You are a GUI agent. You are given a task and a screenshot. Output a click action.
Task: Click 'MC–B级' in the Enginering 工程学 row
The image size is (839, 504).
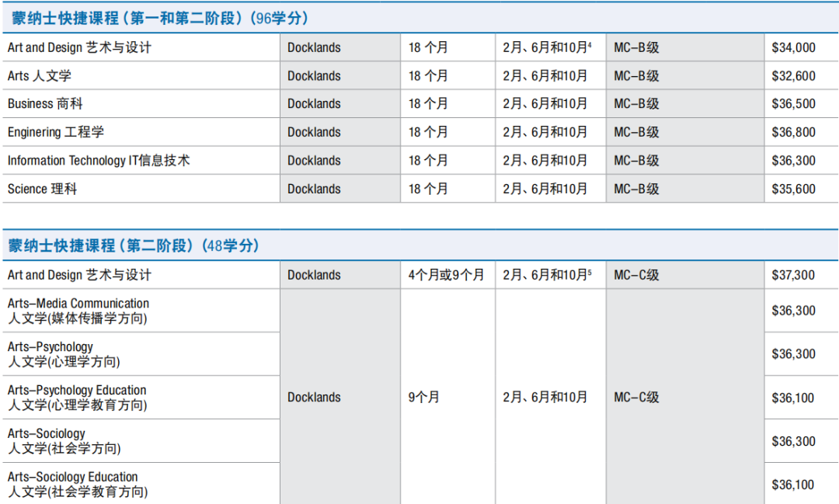coord(637,132)
